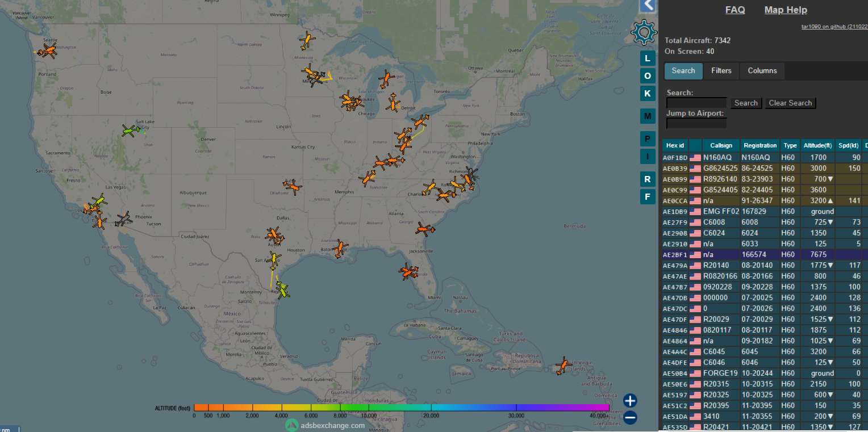Open the map settings gear icon
868x432 pixels.
tap(644, 32)
